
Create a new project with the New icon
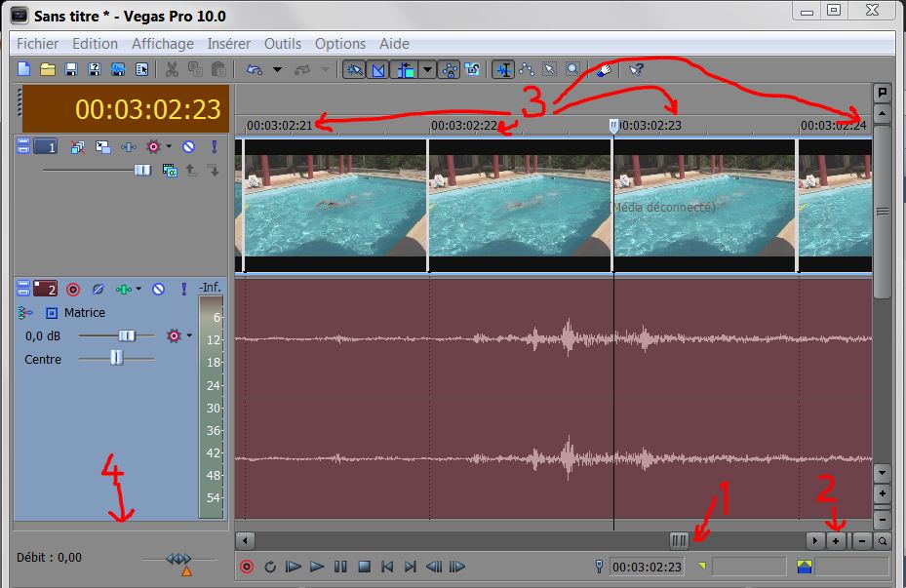(x=23, y=70)
